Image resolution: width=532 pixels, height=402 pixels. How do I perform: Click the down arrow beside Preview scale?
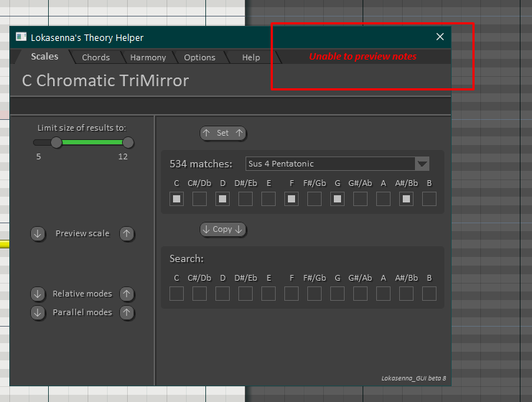point(38,233)
